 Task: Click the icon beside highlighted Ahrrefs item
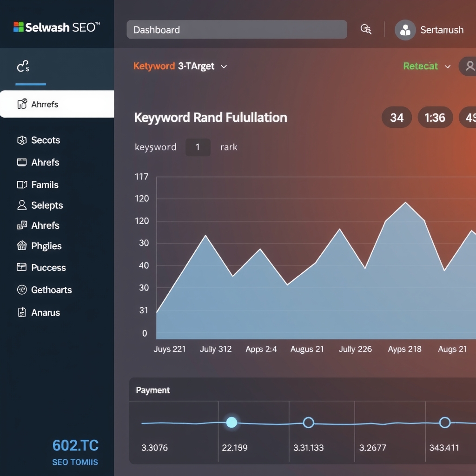coord(22,104)
